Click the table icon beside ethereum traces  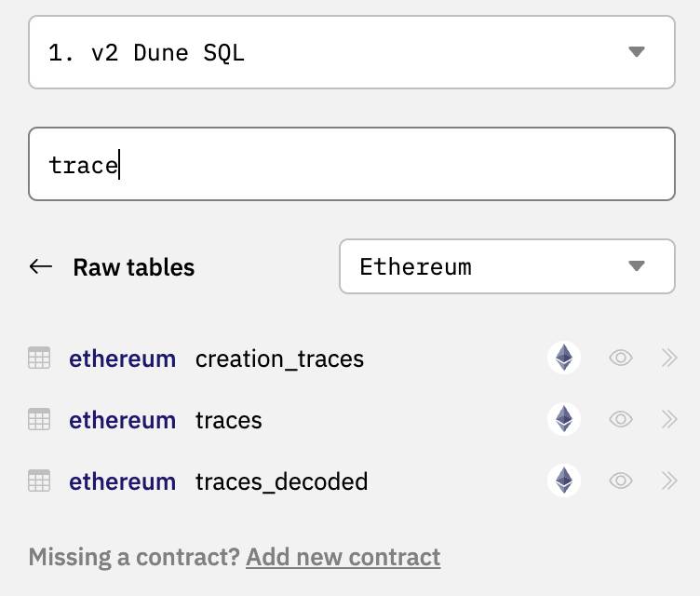(x=39, y=419)
